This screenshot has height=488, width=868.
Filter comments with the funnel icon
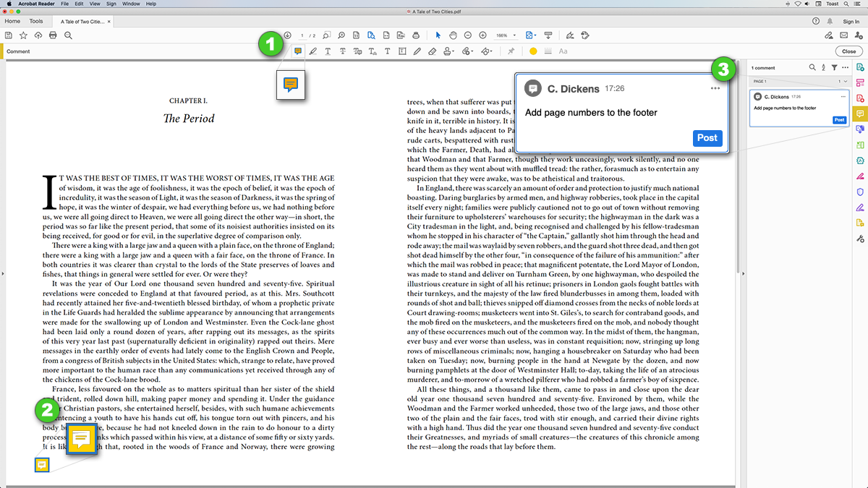pyautogui.click(x=834, y=67)
